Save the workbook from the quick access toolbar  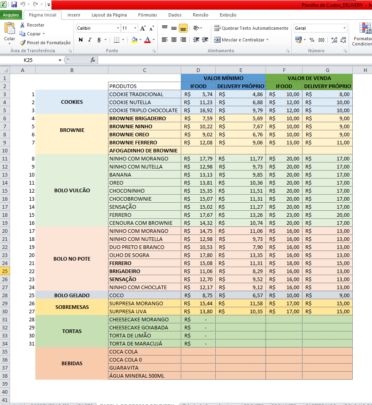coord(14,5)
